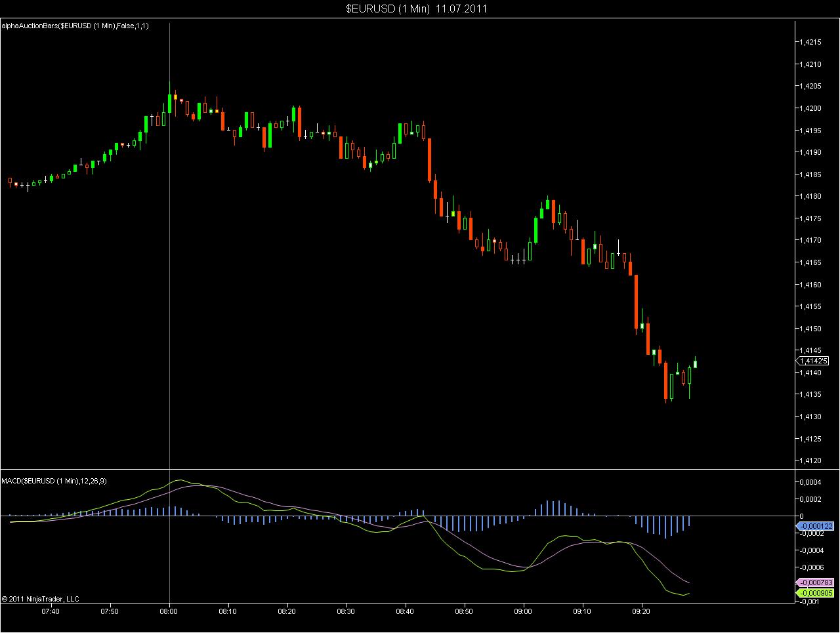This screenshot has width=840, height=633.
Task: Click the -0,0006 MACD scale label
Action: coord(812,567)
